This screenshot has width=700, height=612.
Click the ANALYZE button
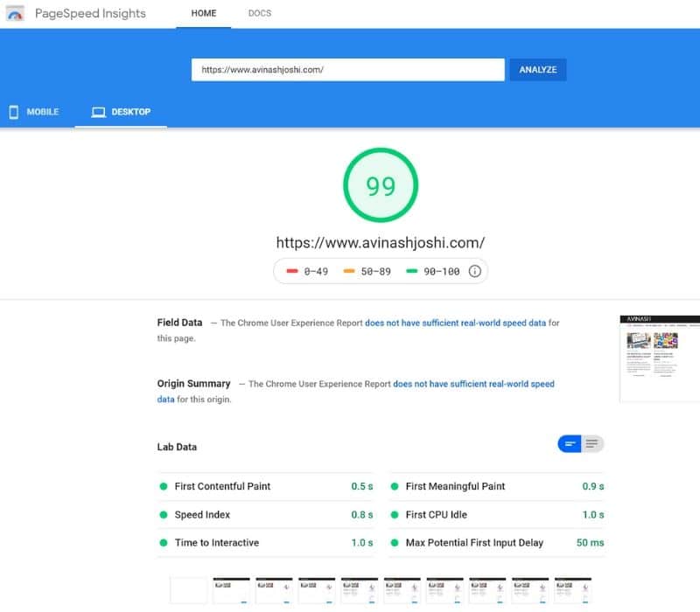[538, 70]
